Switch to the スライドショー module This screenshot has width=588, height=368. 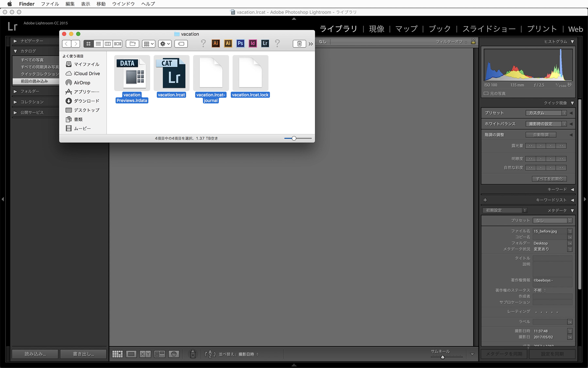489,29
